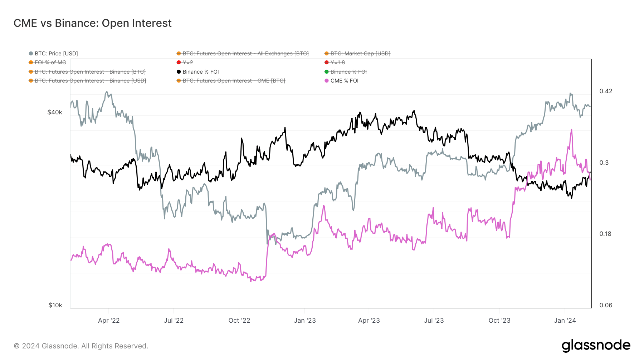Click orange dot for Open Interest CME [BTC]
This screenshot has width=644, height=362.
point(179,81)
